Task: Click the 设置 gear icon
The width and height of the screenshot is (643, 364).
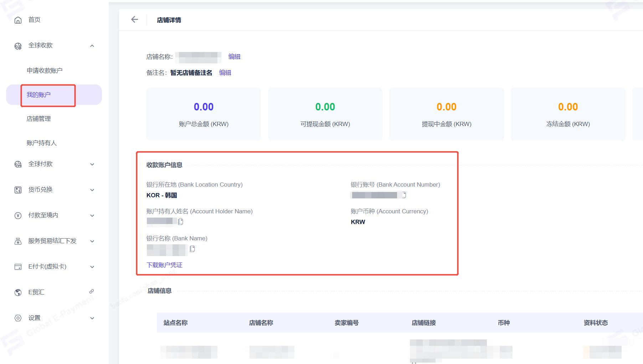Action: pyautogui.click(x=18, y=318)
